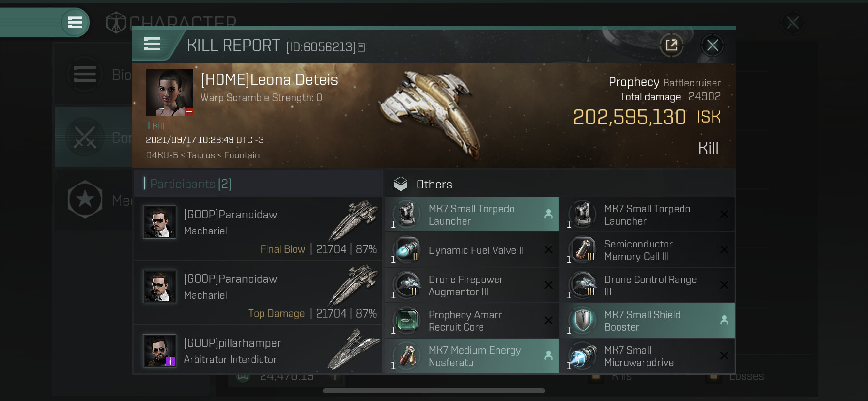Click the Paranoidaw Final Blow portrait
The image size is (868, 401).
click(x=159, y=222)
